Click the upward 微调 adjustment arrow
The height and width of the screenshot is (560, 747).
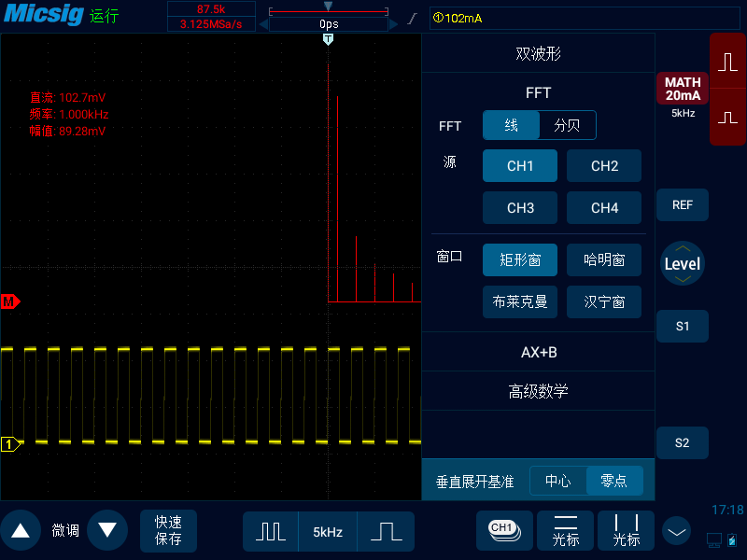pyautogui.click(x=21, y=530)
